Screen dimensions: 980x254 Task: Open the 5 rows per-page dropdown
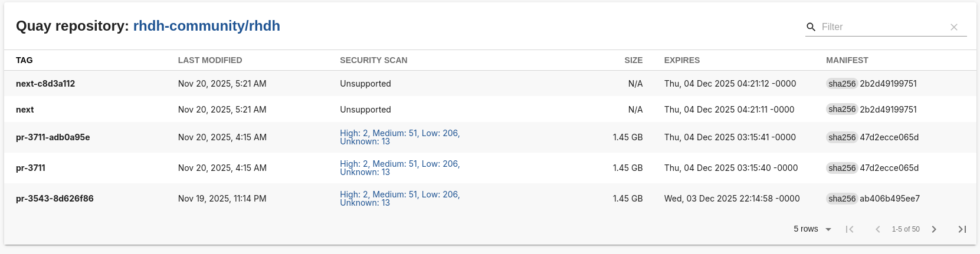(x=812, y=229)
